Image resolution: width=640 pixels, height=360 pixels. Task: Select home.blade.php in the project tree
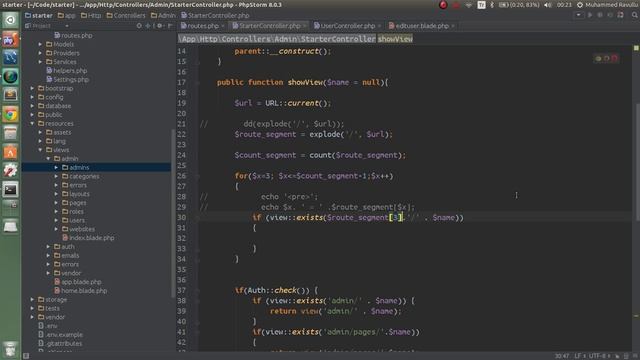(x=80, y=291)
